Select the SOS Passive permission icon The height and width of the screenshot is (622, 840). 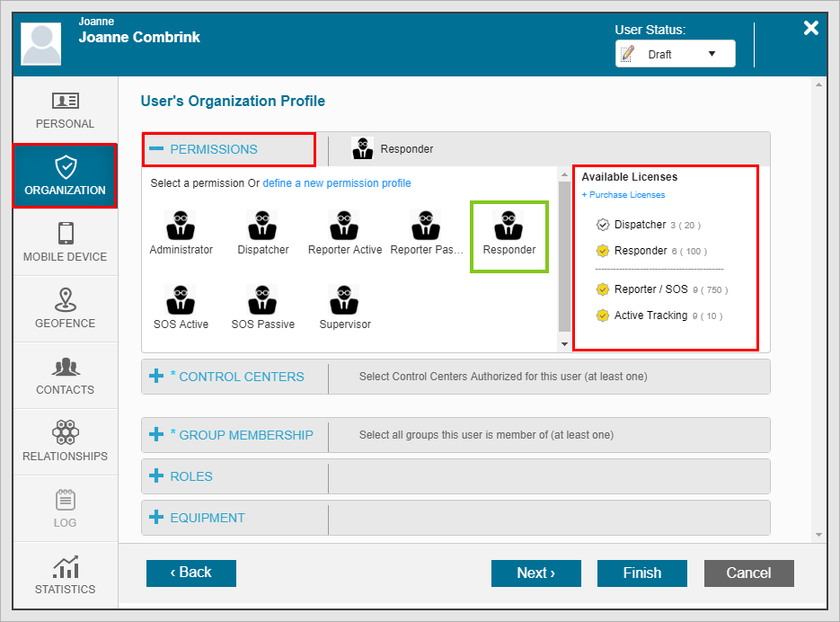click(x=261, y=300)
